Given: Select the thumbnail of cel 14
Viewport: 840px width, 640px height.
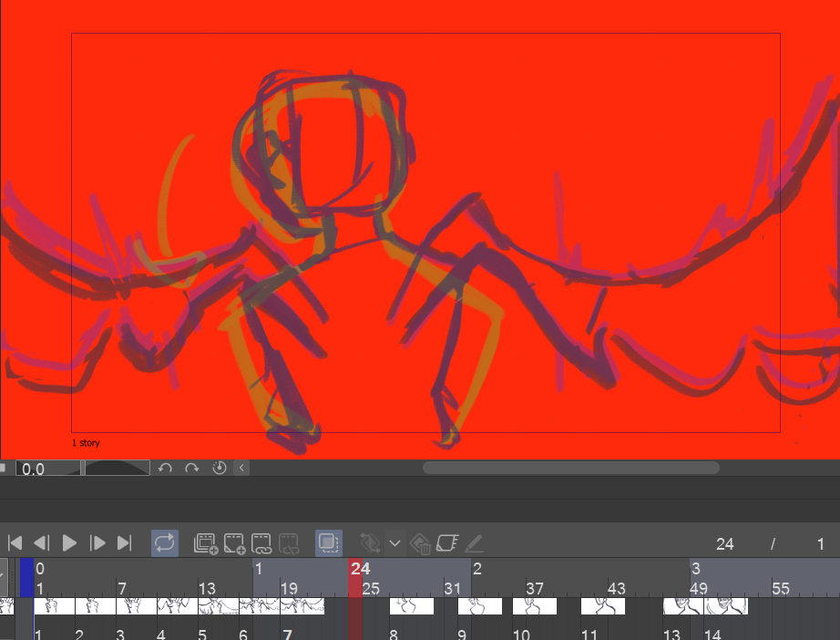Looking at the screenshot, I should pyautogui.click(x=726, y=606).
